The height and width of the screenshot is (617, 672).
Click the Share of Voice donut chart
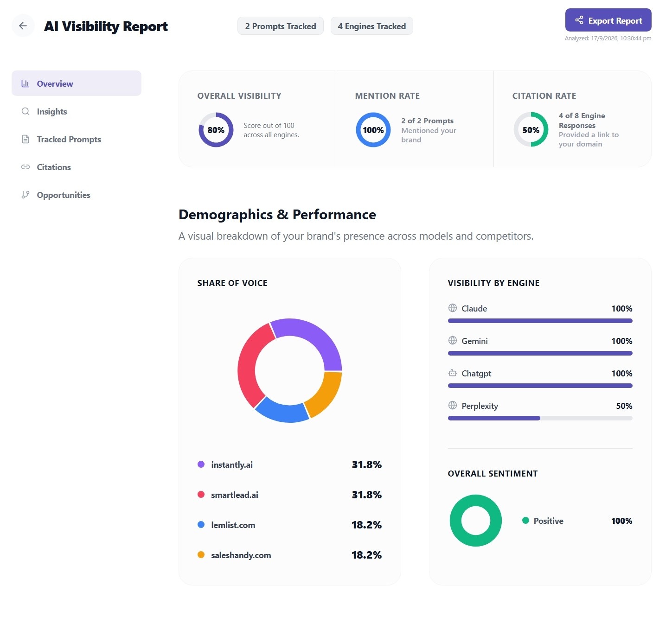pos(290,370)
